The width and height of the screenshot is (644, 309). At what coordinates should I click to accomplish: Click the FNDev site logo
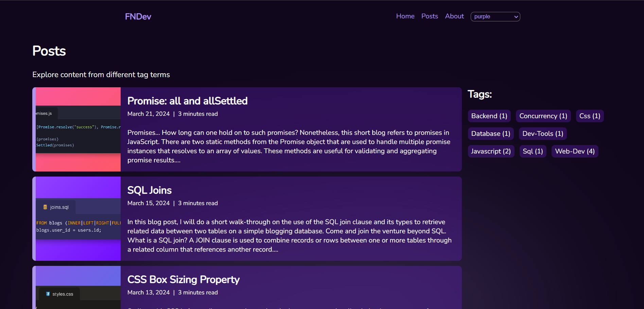138,17
